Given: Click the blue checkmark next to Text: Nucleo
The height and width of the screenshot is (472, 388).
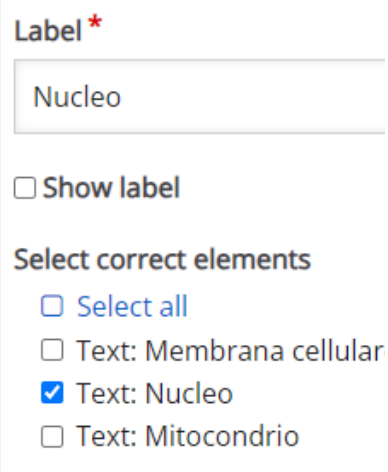Looking at the screenshot, I should 52,393.
